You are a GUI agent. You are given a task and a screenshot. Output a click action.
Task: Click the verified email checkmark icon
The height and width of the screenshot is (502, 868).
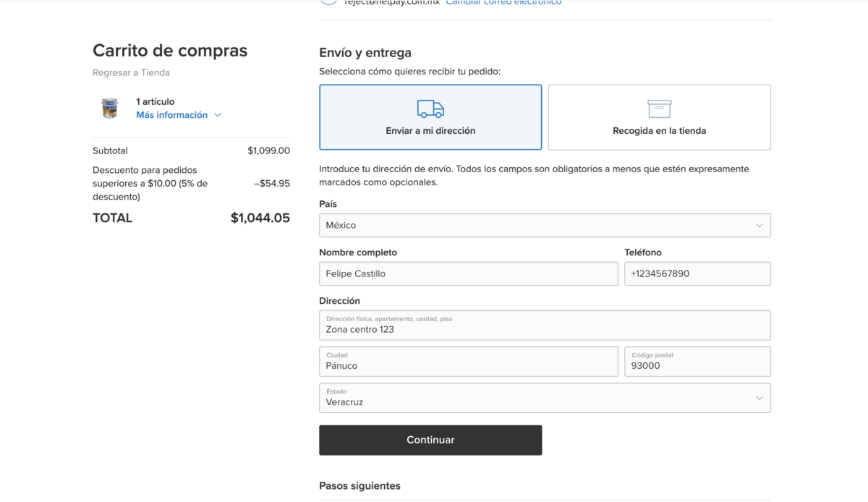click(x=328, y=2)
